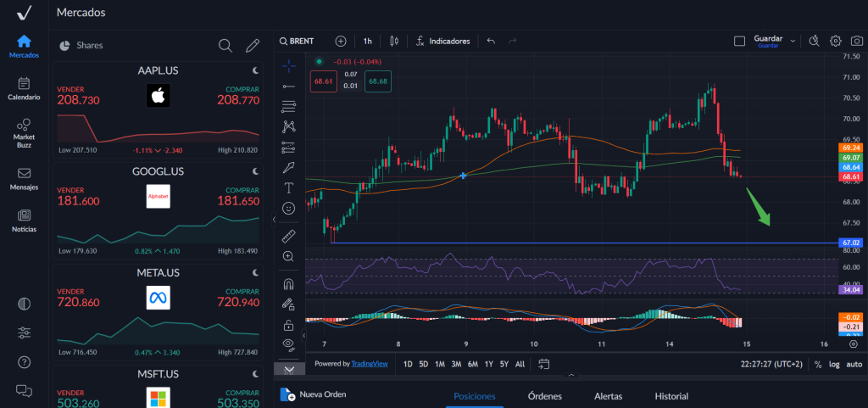
Task: Set chart range to 1D
Action: (408, 364)
